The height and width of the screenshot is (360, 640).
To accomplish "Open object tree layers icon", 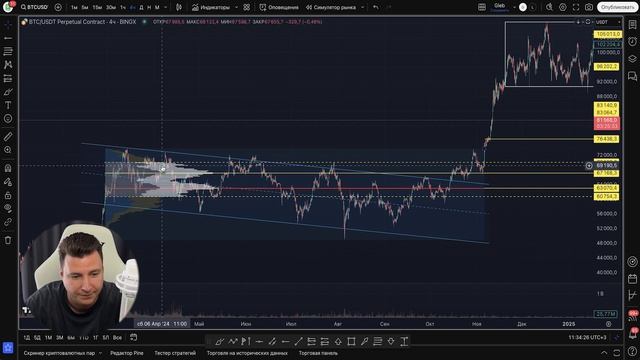I will [x=632, y=59].
